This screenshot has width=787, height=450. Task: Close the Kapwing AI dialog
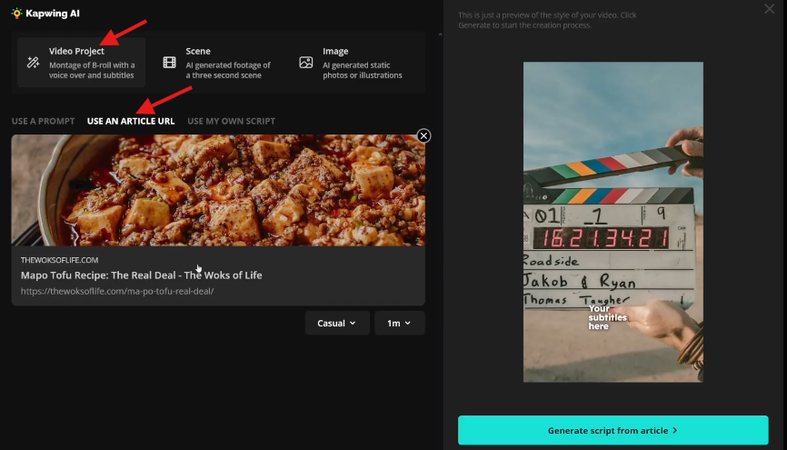769,9
